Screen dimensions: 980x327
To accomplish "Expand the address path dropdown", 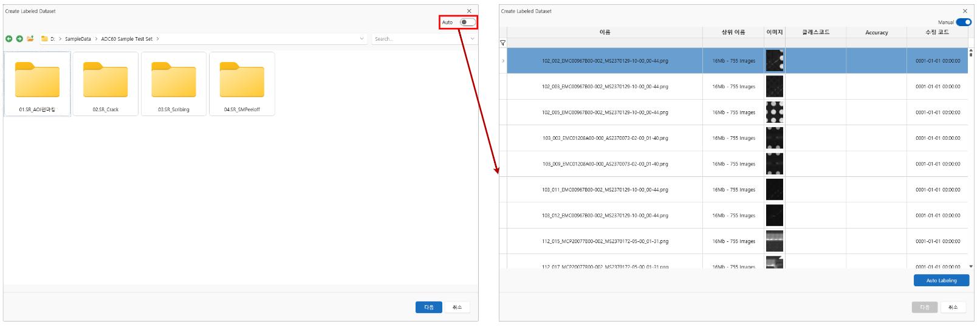I will pyautogui.click(x=362, y=39).
